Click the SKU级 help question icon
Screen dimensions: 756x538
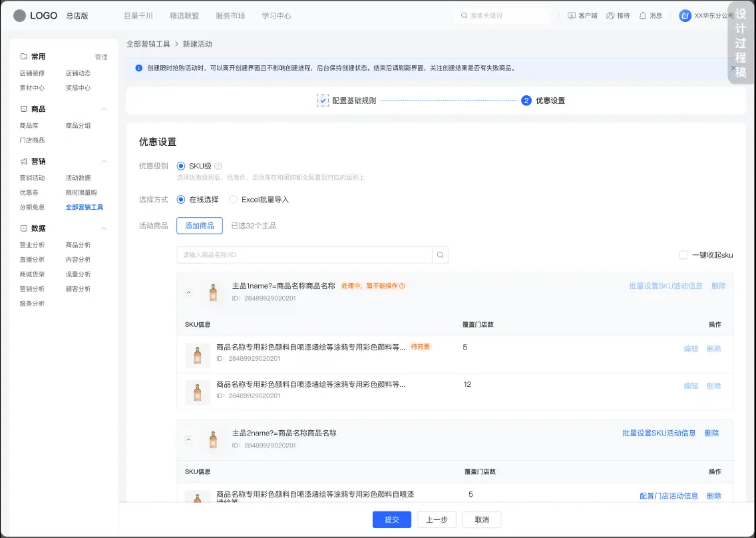[218, 166]
